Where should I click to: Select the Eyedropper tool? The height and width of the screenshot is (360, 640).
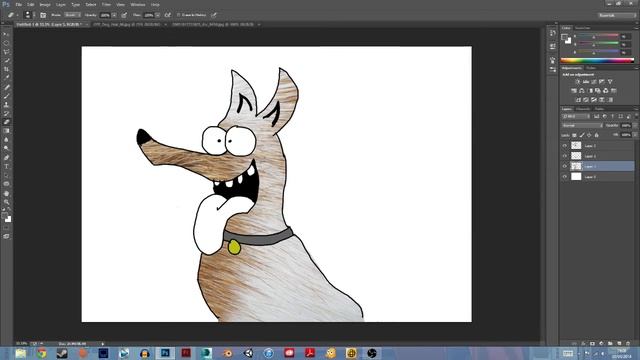coord(6,78)
